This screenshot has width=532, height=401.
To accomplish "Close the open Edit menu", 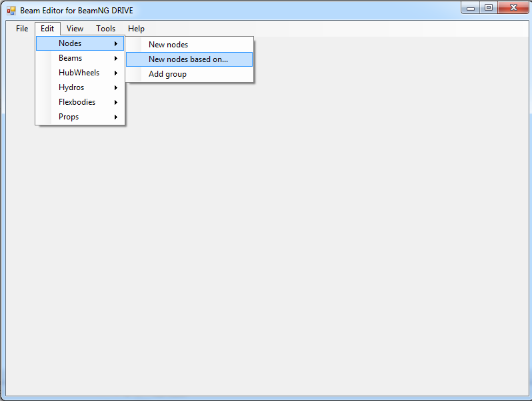I will [x=47, y=29].
